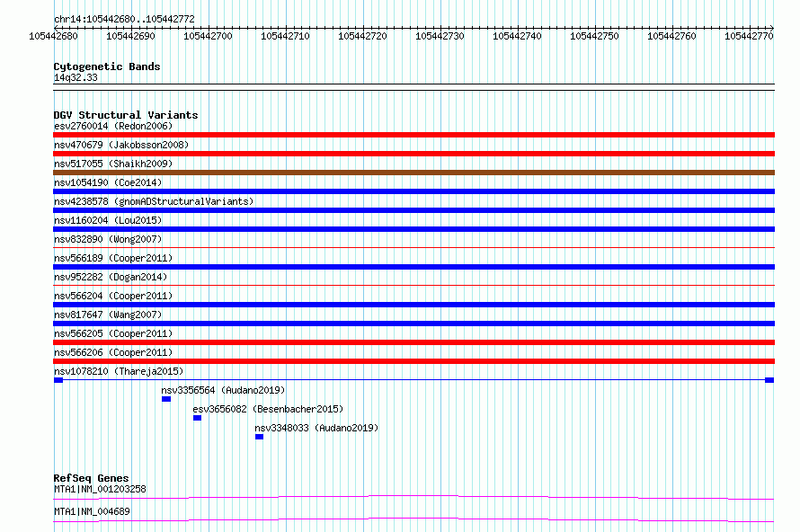Open the nsv1078210 (Thareja2015) variant label
The width and height of the screenshot is (800, 532).
pyautogui.click(x=119, y=371)
